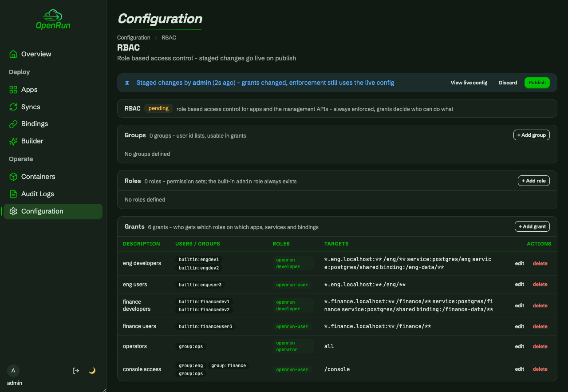Screen dimensions: 568x392
Task: Click the USERS / GROUPS column header
Action: (x=198, y=244)
